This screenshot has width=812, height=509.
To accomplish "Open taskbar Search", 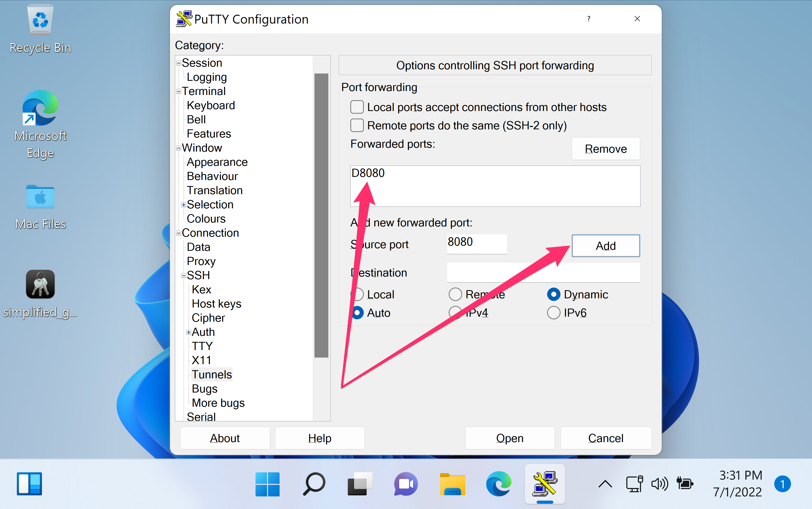I will pos(314,484).
